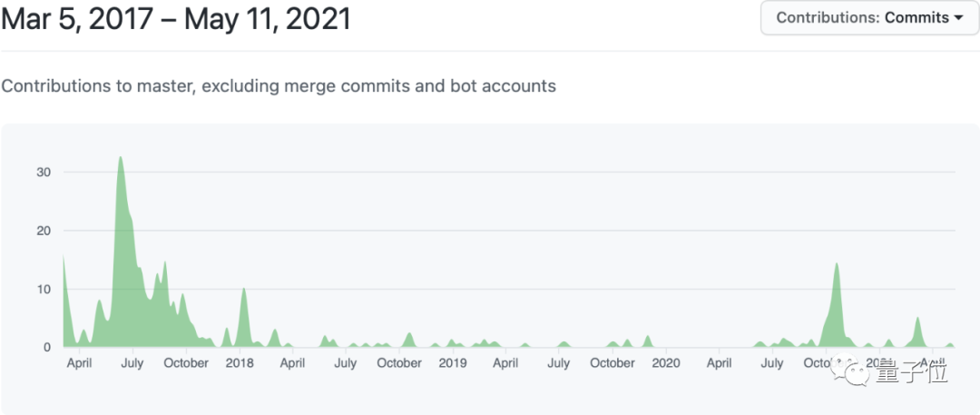Click the October label just before 2020
The height and width of the screenshot is (415, 980).
click(612, 363)
